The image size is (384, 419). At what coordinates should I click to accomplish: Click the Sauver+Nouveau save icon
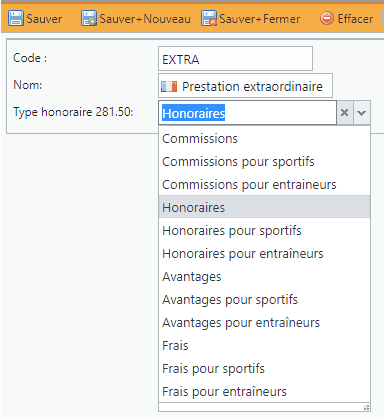point(89,18)
